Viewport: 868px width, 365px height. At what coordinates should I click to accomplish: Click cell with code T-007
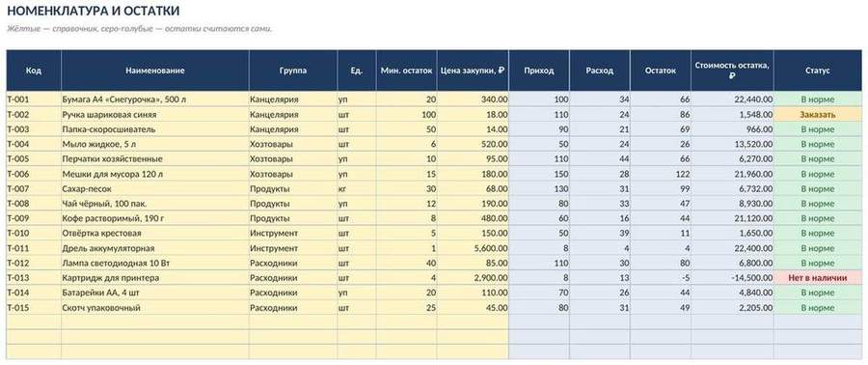point(34,189)
